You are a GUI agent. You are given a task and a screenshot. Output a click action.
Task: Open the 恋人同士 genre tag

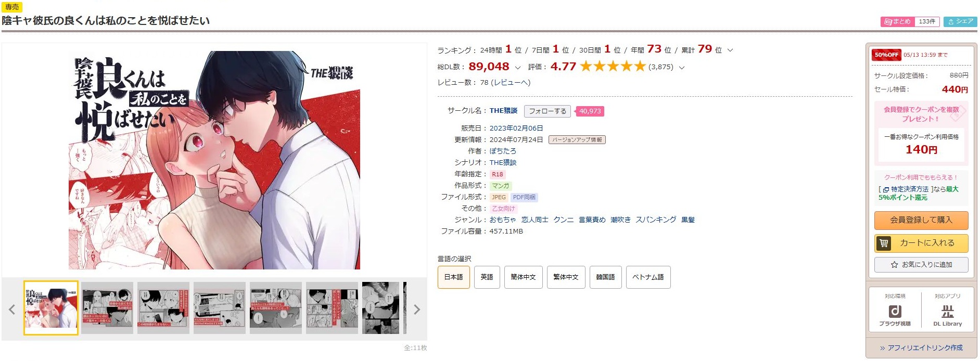[535, 220]
